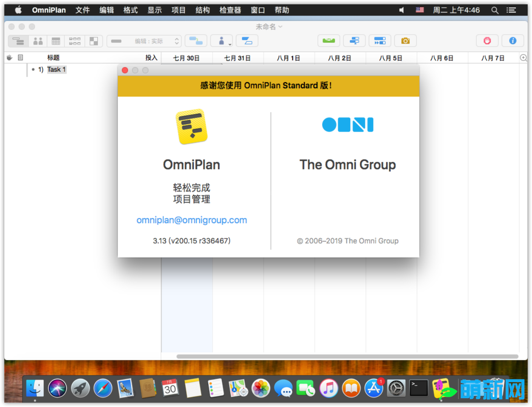Viewport: 532px width, 407px height.
Task: Click the timeline zoom plus icon
Action: [x=523, y=58]
